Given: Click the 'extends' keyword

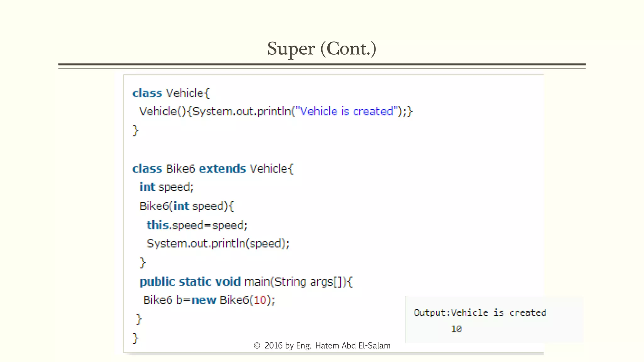Looking at the screenshot, I should 222,169.
